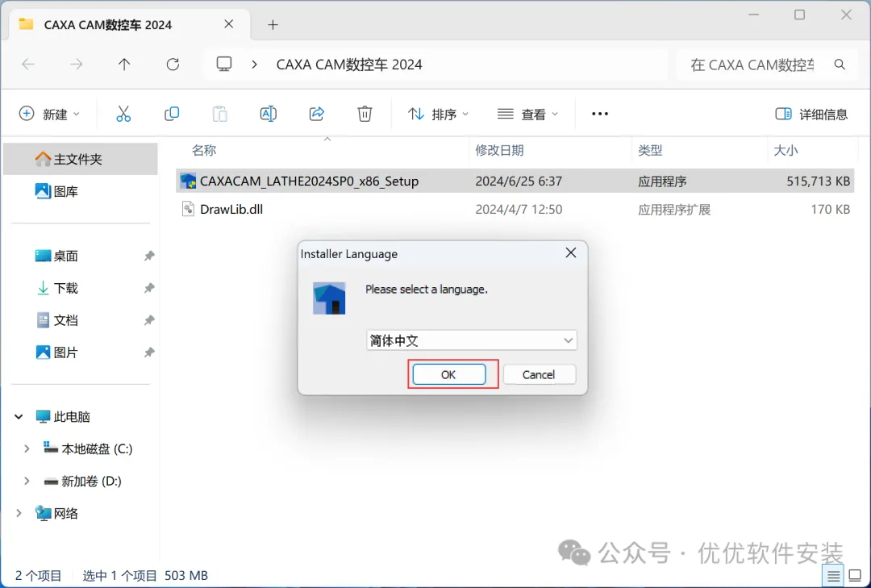
Task: Click the Copy icon in toolbar
Action: [x=172, y=114]
